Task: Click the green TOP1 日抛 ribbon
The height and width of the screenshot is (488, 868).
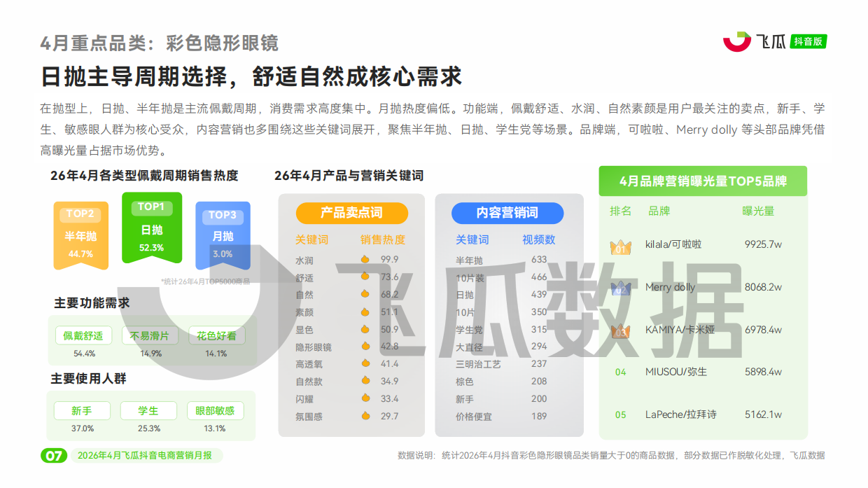Action: pyautogui.click(x=152, y=228)
